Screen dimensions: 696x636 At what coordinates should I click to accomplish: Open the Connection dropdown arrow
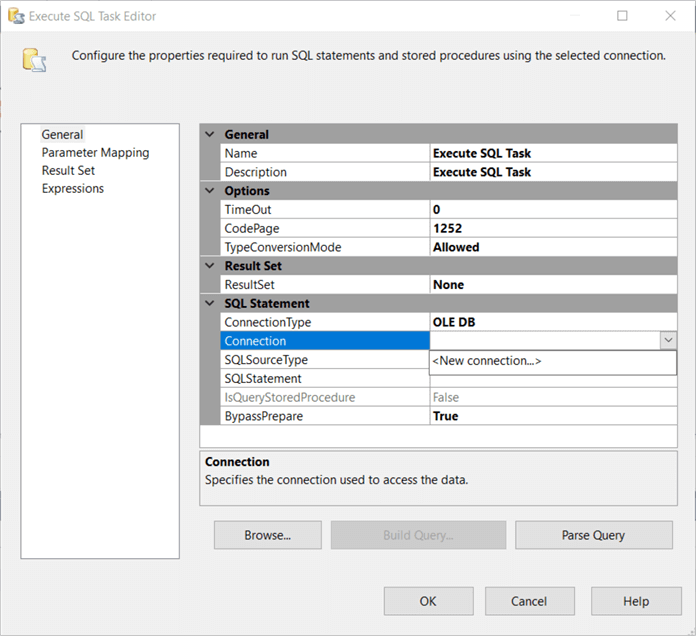[x=668, y=341]
